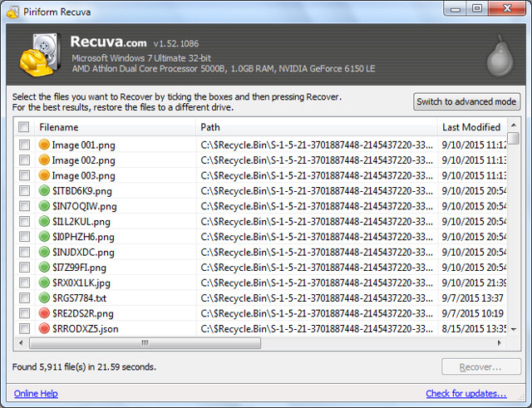532x408 pixels.
Task: Click the horizontal scrollbar right arrow
Action: [500, 342]
